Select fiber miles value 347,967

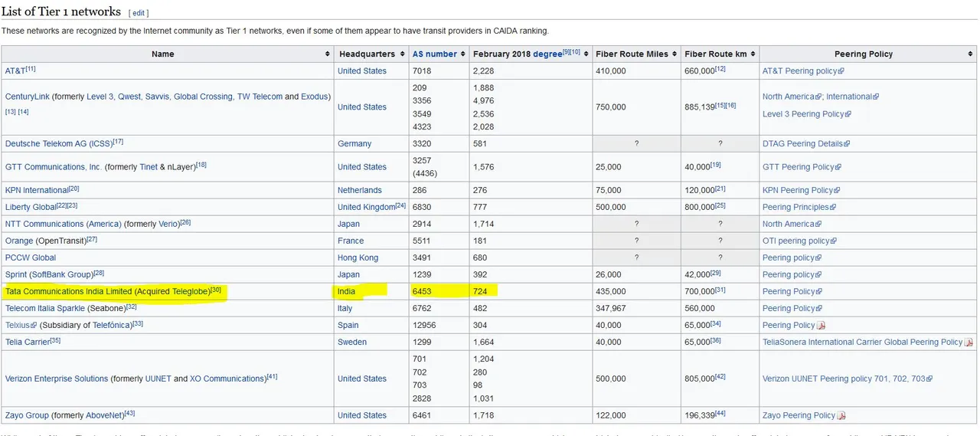click(611, 309)
